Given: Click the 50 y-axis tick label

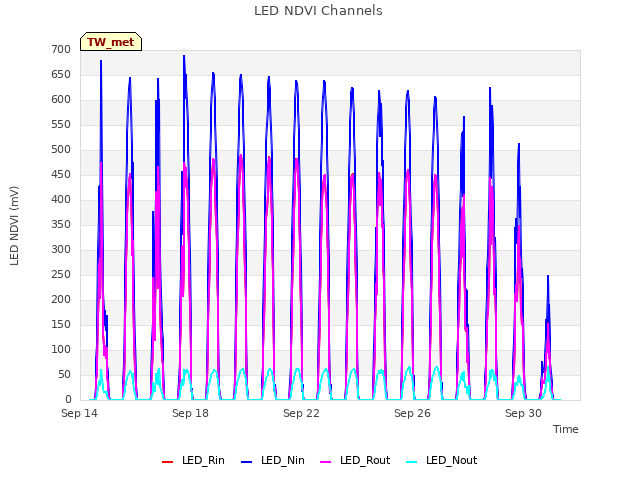Looking at the screenshot, I should 64,375.
